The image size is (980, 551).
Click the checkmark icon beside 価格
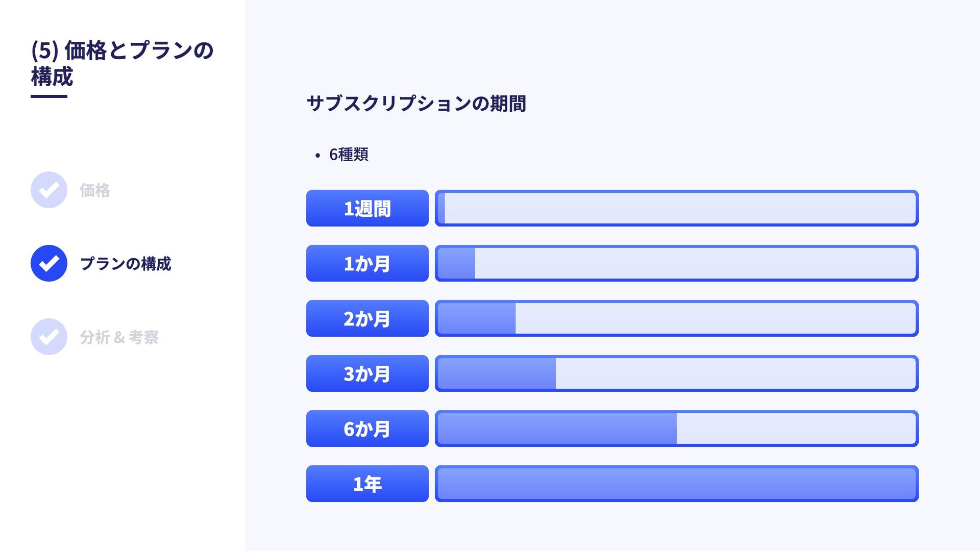point(49,190)
